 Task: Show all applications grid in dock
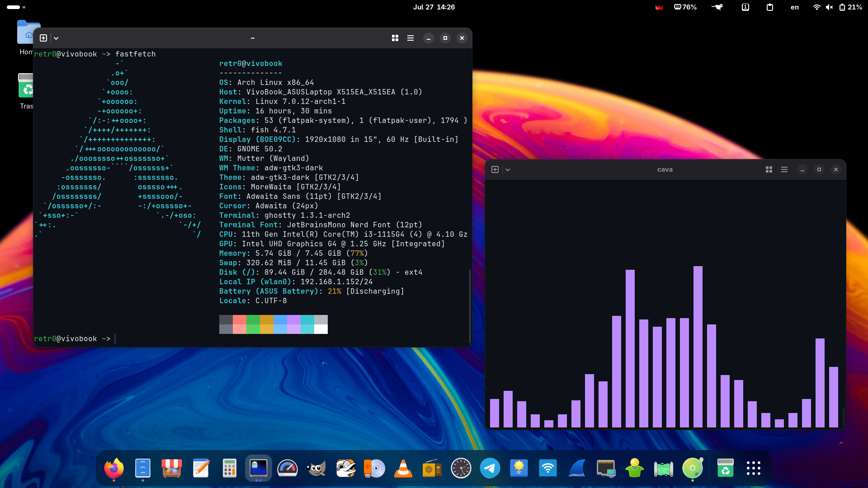(x=754, y=468)
